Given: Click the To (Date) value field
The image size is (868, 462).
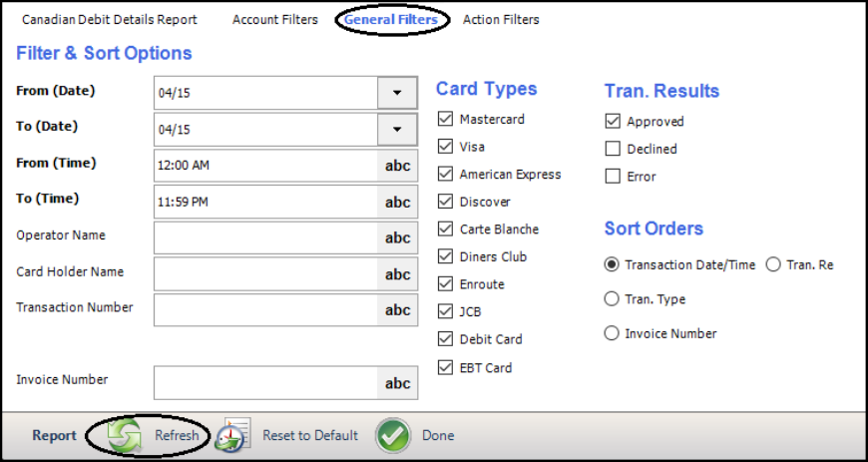Looking at the screenshot, I should point(266,130).
